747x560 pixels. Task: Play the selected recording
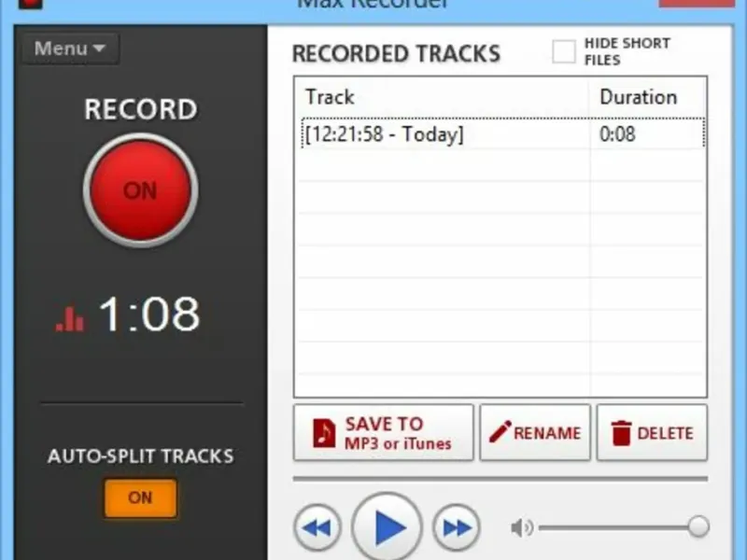click(388, 527)
